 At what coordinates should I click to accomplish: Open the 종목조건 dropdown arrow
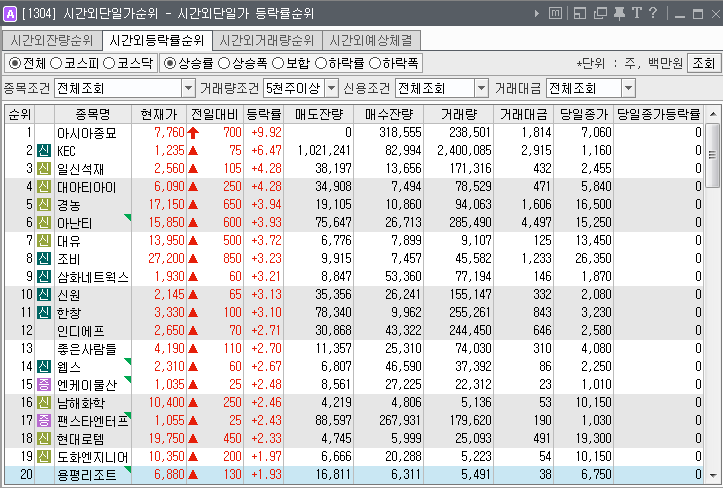[x=188, y=88]
